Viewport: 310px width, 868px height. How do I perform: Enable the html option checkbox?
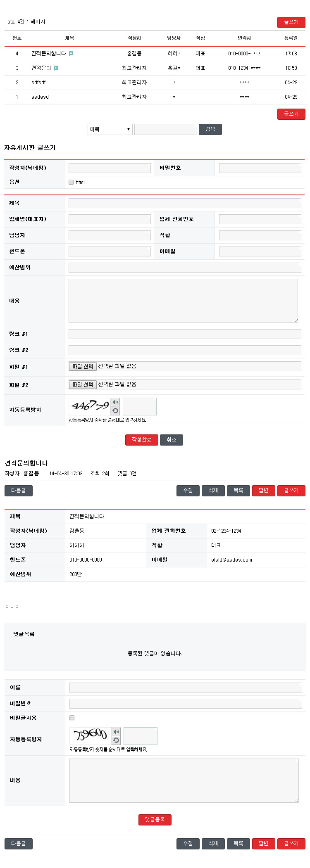[71, 182]
